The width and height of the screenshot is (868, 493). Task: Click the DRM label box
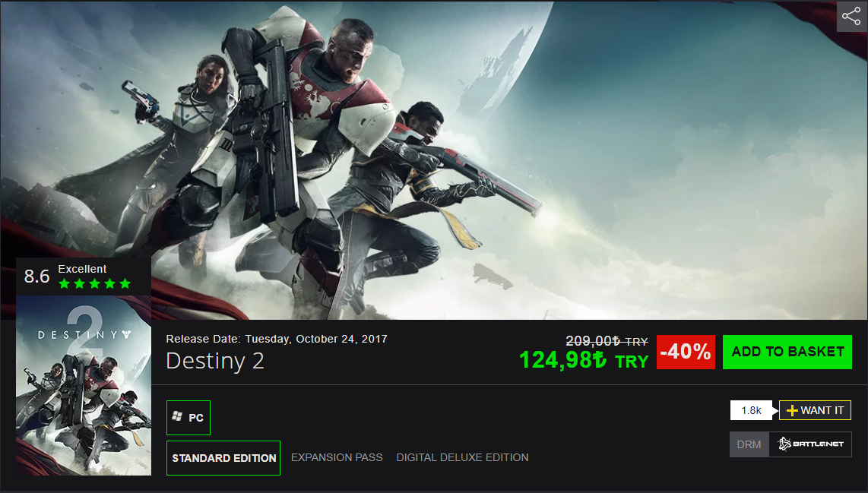click(749, 444)
